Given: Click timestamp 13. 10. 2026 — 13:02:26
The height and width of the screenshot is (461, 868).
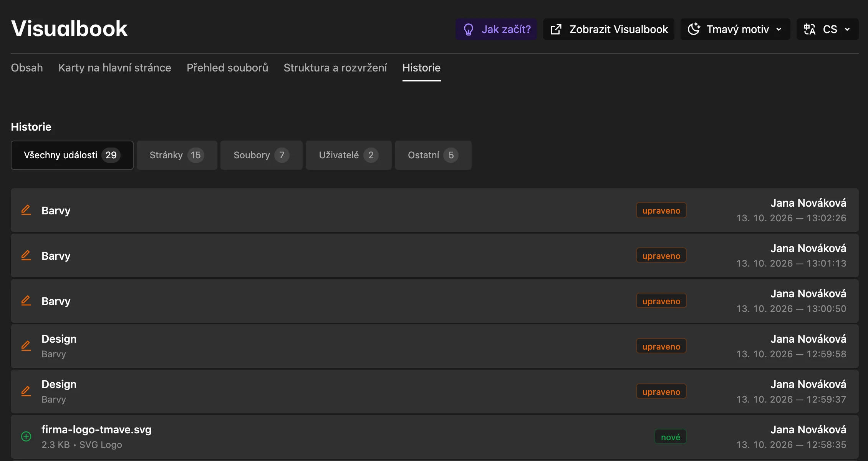Looking at the screenshot, I should (x=791, y=218).
